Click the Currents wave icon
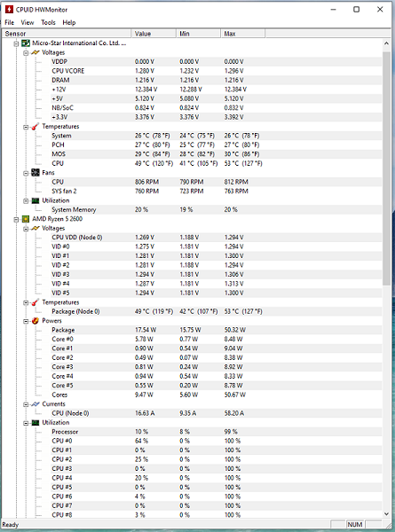 click(x=36, y=404)
